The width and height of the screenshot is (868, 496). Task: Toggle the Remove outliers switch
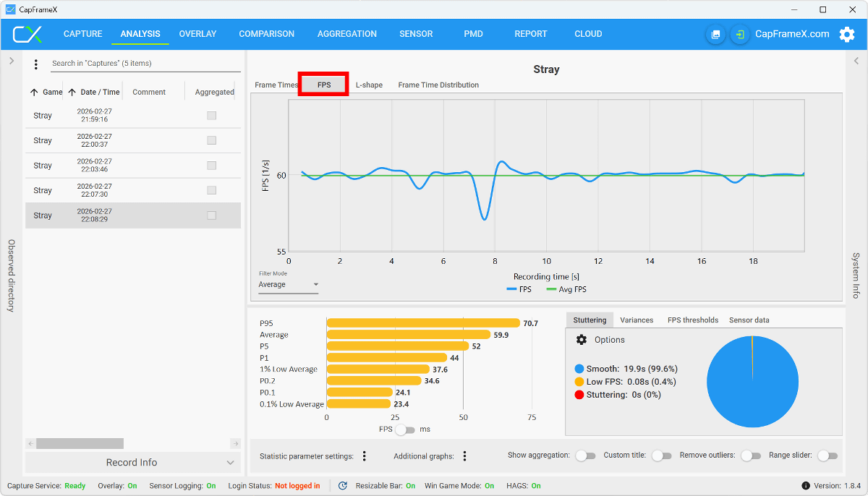point(751,456)
